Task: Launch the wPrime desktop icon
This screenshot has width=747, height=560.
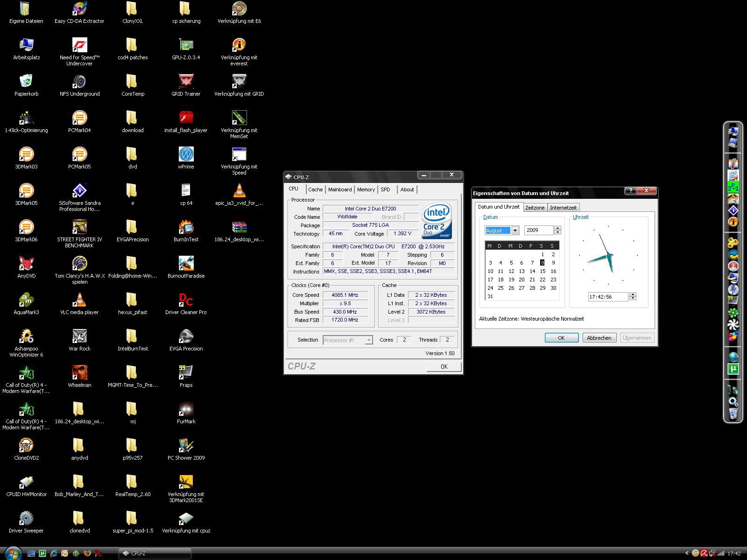Action: coord(186,158)
